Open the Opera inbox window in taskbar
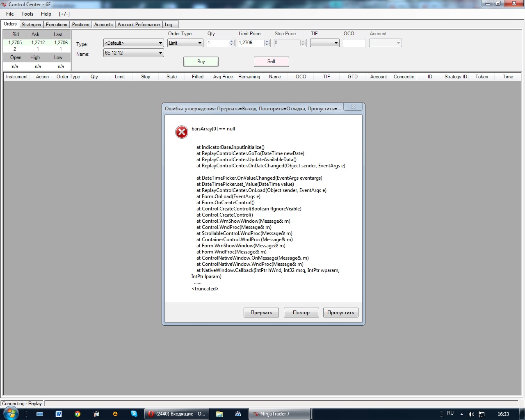The image size is (525, 420). point(177,414)
